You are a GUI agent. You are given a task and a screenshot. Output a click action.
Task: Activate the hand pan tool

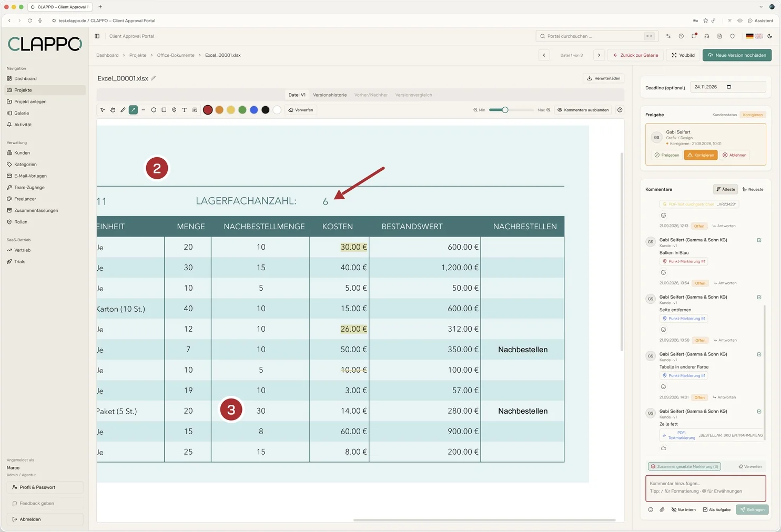(113, 110)
